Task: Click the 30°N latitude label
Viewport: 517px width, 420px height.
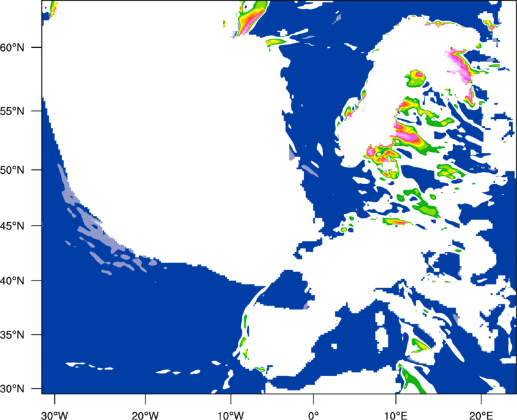Action: [12, 389]
